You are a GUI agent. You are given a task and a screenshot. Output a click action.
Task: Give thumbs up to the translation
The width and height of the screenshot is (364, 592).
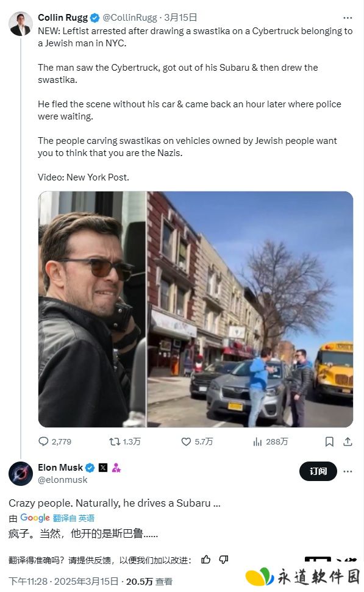(x=206, y=560)
